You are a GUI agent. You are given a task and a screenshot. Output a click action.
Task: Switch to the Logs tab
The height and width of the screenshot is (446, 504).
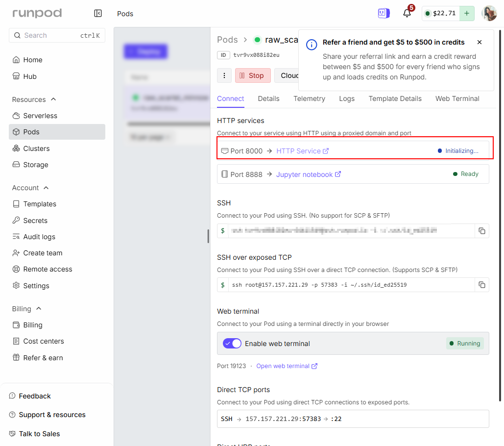pyautogui.click(x=347, y=99)
